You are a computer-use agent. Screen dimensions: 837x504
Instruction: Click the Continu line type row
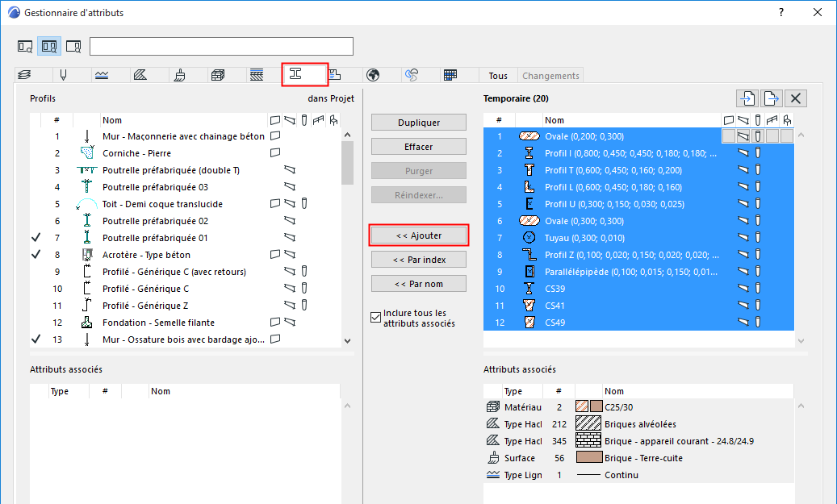tap(638, 475)
